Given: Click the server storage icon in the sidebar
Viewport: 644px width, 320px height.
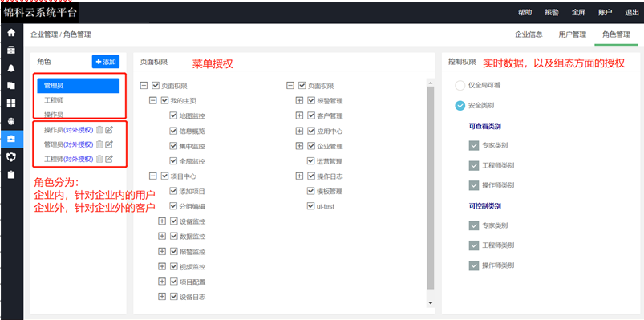Looking at the screenshot, I should 11,50.
